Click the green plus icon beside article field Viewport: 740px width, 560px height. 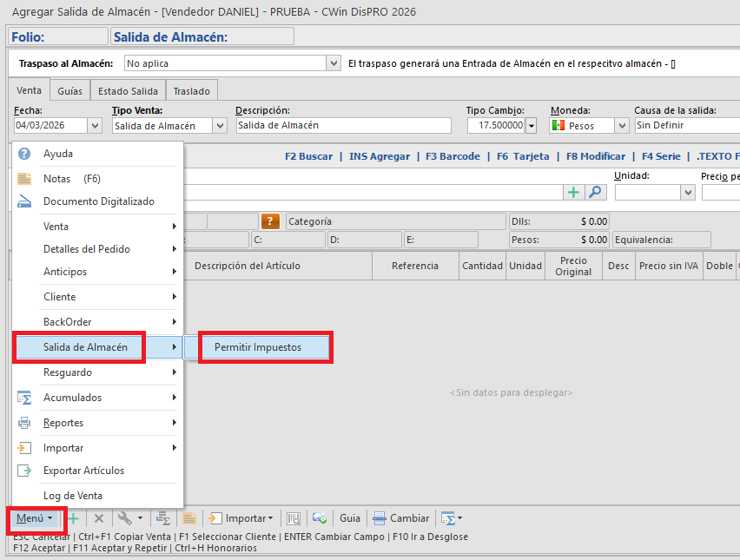[573, 192]
